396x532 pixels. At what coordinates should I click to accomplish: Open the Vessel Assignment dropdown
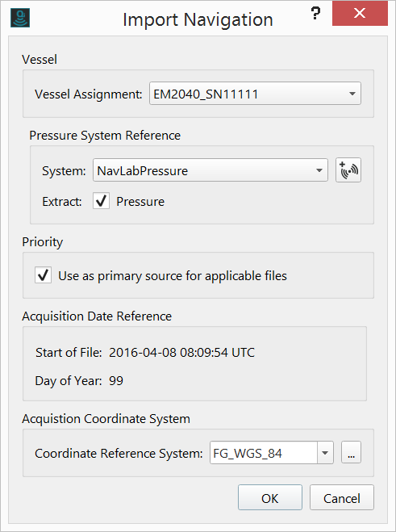pyautogui.click(x=255, y=94)
